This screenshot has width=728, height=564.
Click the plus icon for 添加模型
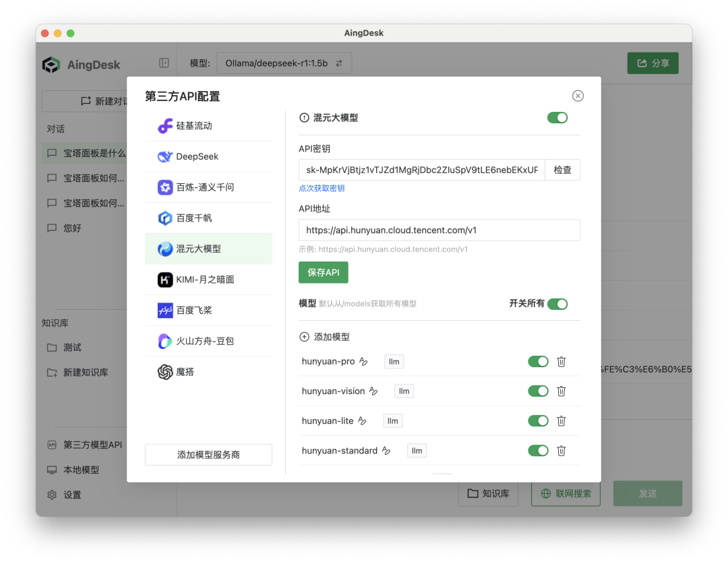coord(304,337)
